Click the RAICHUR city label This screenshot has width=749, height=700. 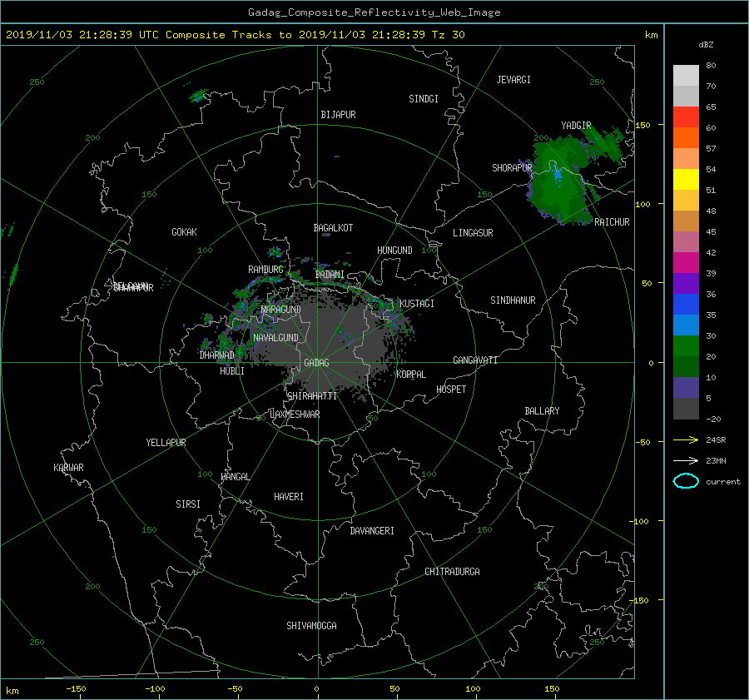[x=612, y=222]
